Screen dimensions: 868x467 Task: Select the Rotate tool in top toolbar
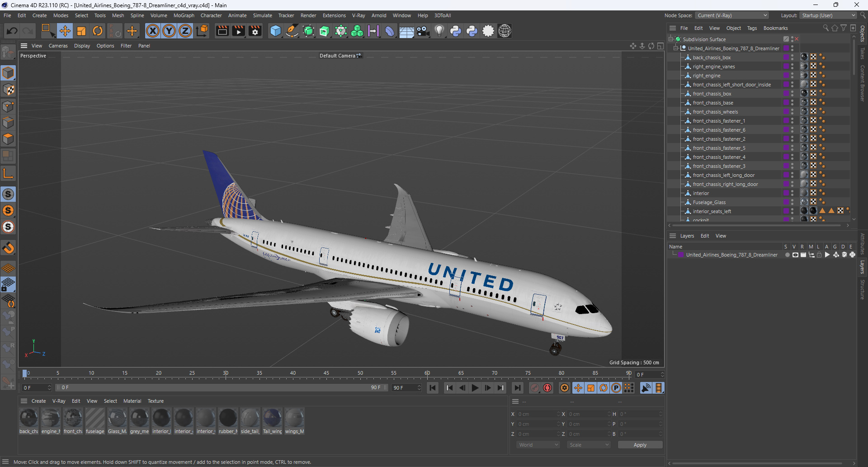pos(98,31)
